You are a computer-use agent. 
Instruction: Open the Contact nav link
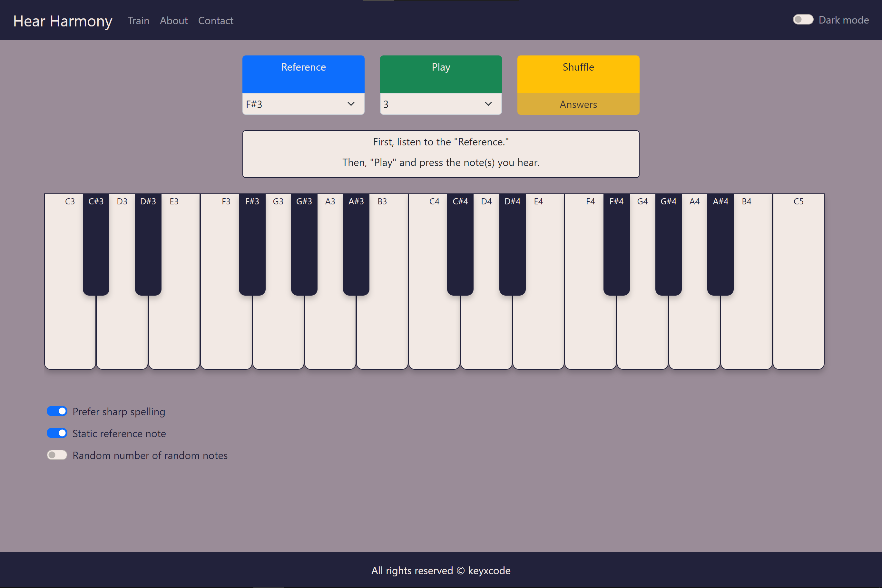pyautogui.click(x=216, y=21)
